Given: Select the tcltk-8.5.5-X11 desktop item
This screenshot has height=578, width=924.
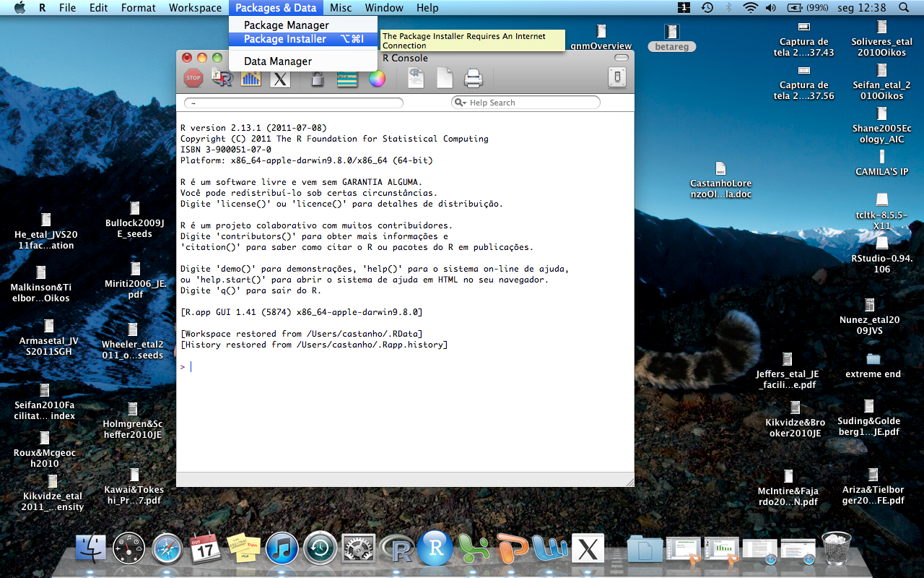Looking at the screenshot, I should (x=881, y=212).
